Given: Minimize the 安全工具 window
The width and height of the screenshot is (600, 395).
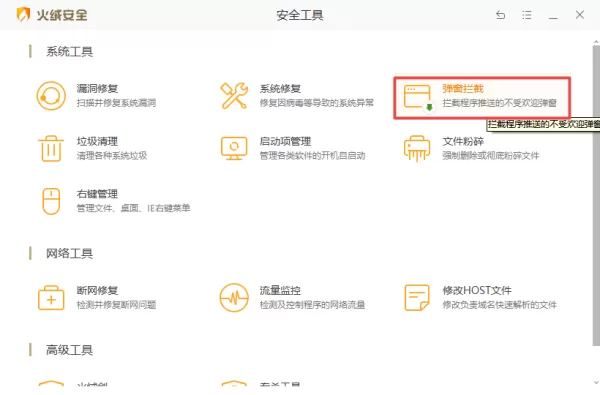Looking at the screenshot, I should [x=553, y=17].
